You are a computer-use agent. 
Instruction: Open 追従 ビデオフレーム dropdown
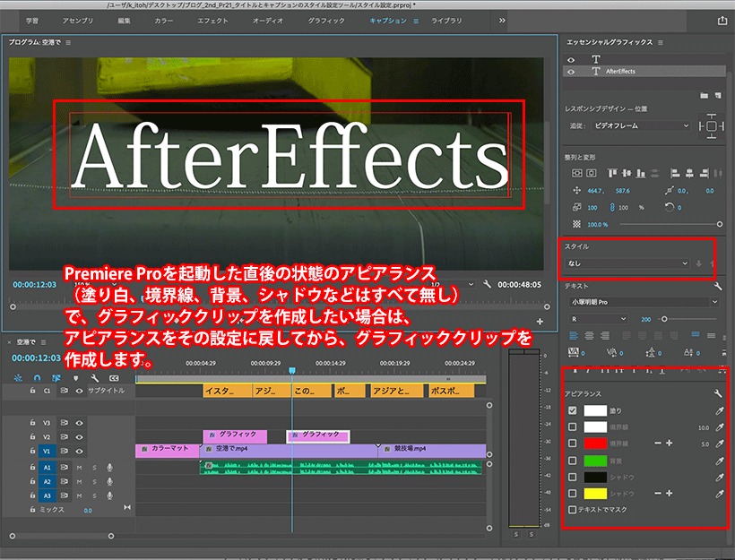coord(641,125)
